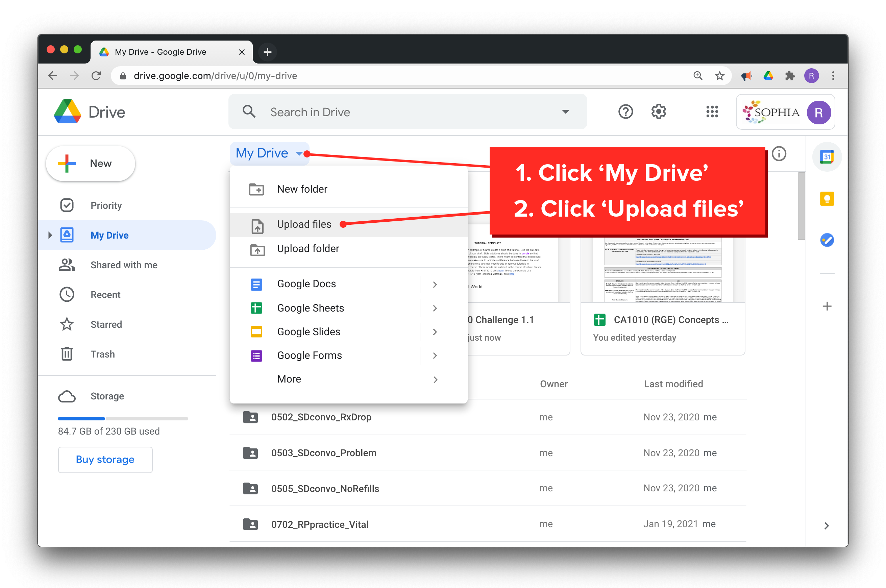The height and width of the screenshot is (588, 886).
Task: Click the 0502_SDconvo_RxDrop folder icon
Action: (x=250, y=417)
